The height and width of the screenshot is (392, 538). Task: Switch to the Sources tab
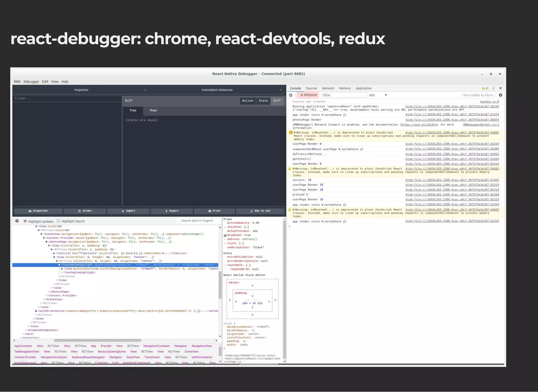click(311, 88)
